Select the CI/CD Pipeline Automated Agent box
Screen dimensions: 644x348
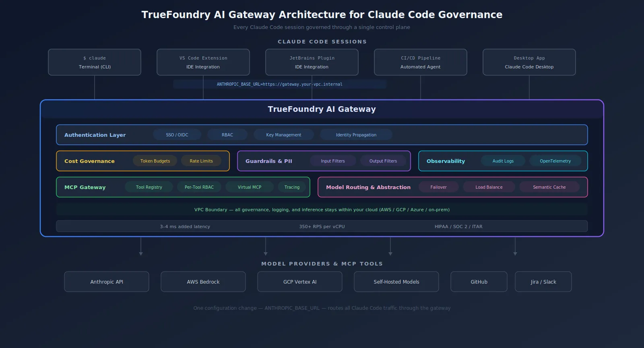pyautogui.click(x=421, y=62)
